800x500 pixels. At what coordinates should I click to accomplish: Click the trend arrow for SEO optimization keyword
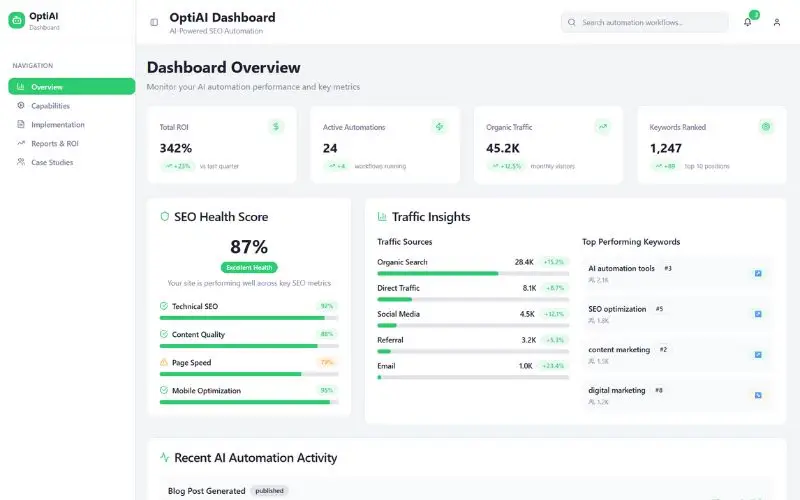tap(758, 314)
